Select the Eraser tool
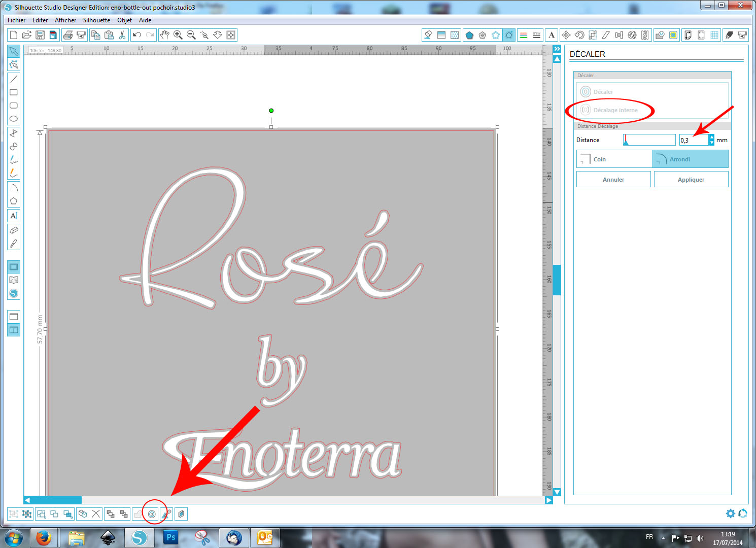 [14, 230]
